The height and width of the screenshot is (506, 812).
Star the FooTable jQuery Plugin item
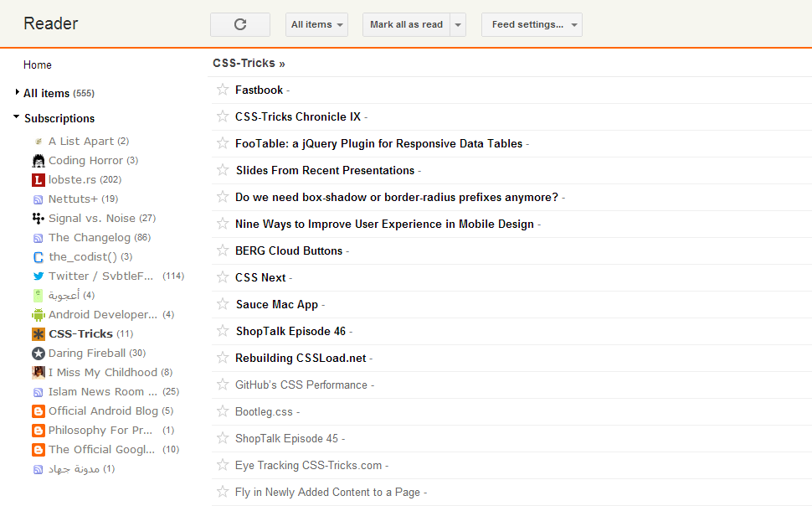[x=223, y=143]
